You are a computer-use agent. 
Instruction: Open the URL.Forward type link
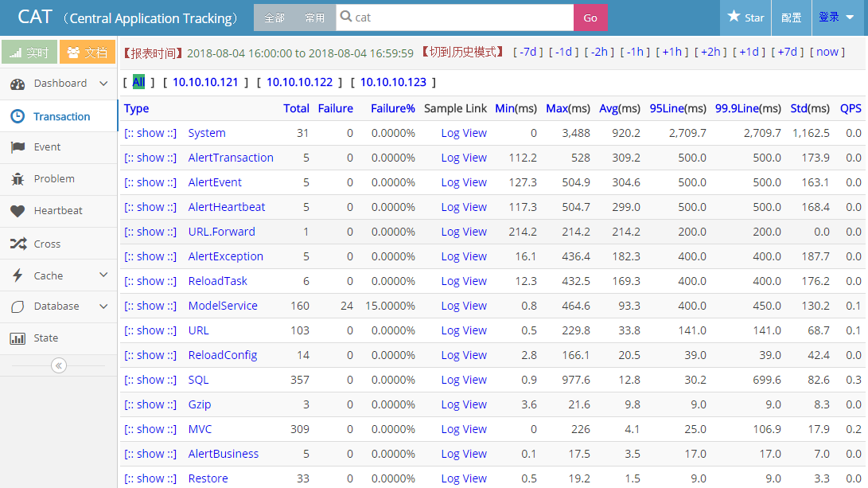pos(221,232)
